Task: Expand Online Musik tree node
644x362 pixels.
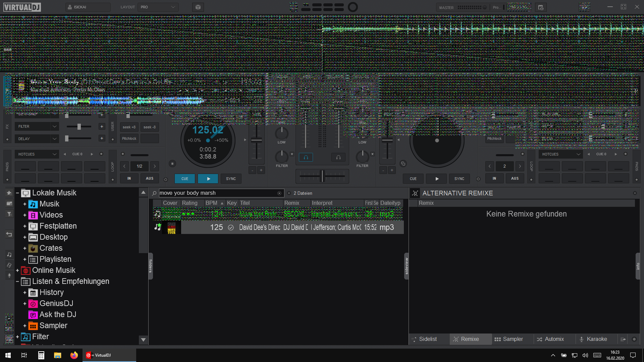Action: point(17,270)
